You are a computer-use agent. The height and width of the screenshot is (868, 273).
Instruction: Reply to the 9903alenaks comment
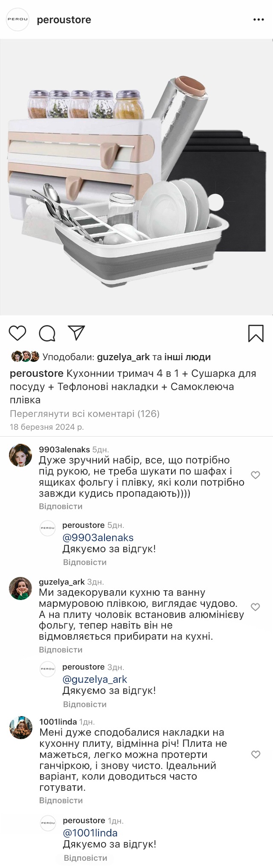pyautogui.click(x=61, y=507)
